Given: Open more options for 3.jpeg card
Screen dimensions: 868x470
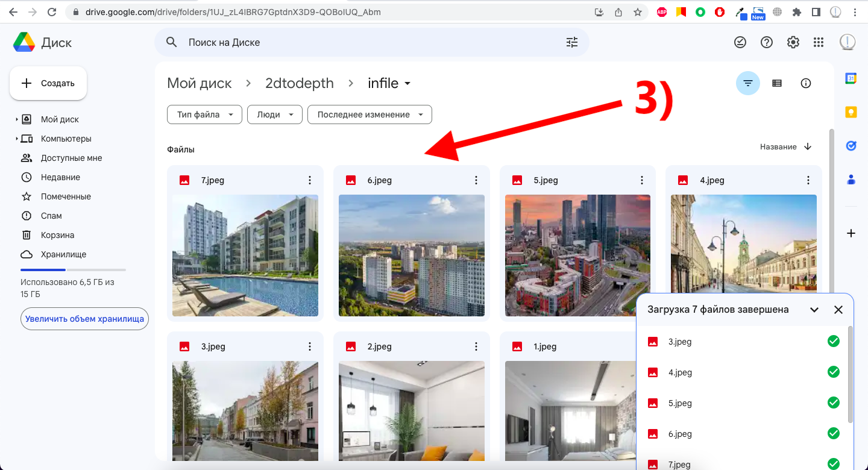Looking at the screenshot, I should (x=310, y=346).
